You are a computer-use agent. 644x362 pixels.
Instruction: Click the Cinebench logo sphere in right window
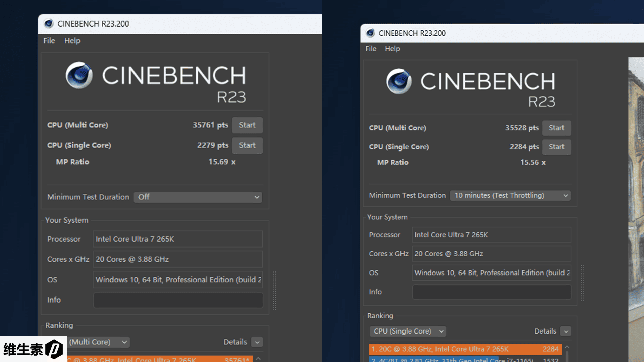point(398,81)
